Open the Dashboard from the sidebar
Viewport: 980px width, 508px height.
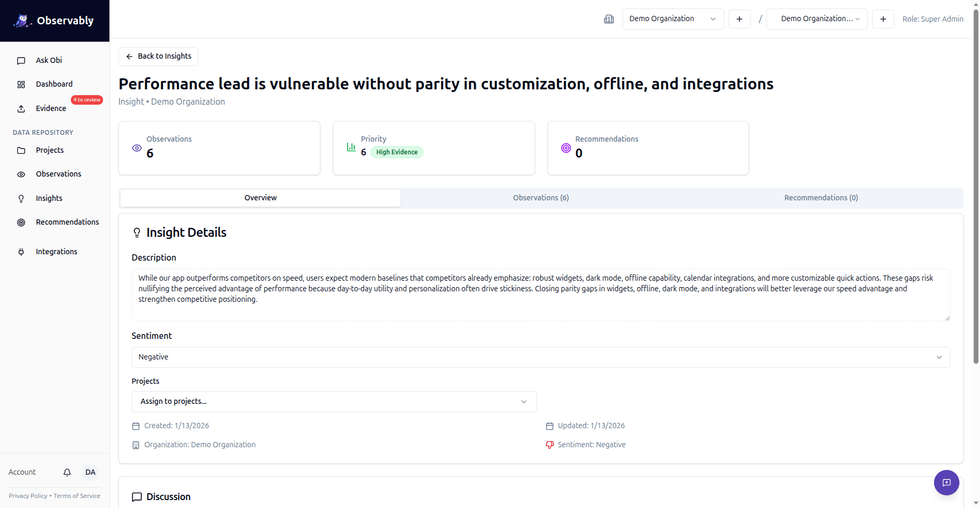[x=54, y=84]
